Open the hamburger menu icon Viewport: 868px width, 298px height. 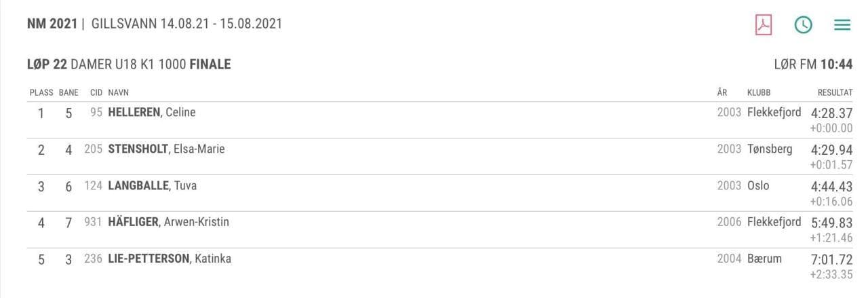(x=842, y=25)
